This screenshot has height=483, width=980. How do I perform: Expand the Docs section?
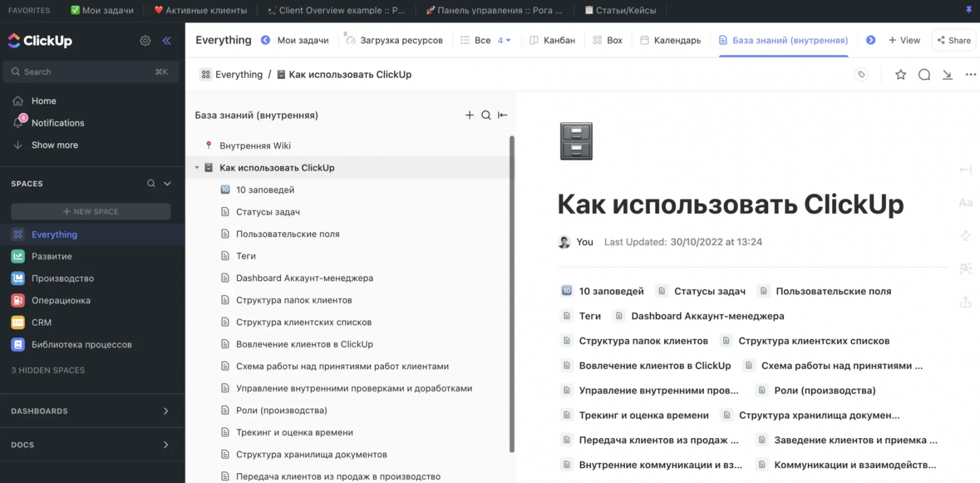pos(165,445)
